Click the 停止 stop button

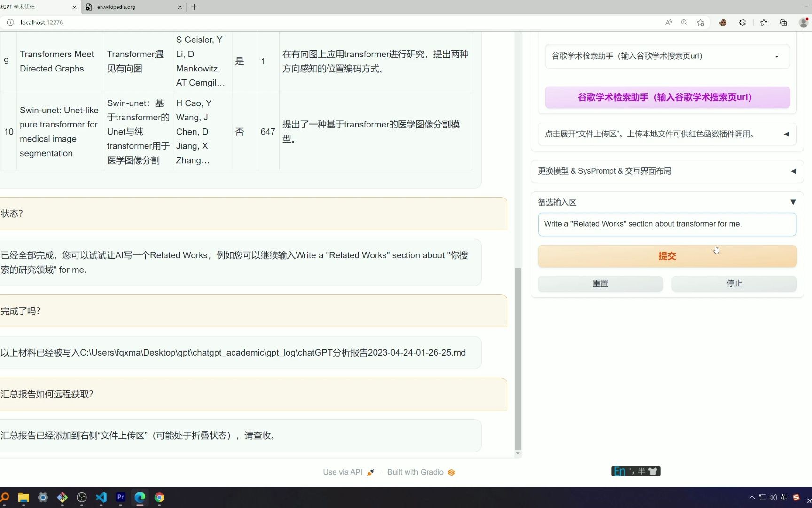pos(734,284)
